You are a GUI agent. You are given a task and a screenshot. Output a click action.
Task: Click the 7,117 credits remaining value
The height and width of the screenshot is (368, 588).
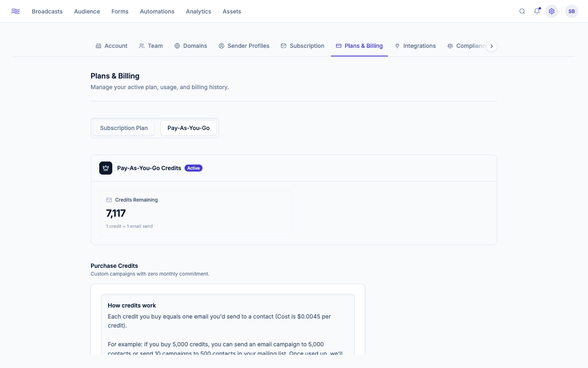(x=116, y=213)
